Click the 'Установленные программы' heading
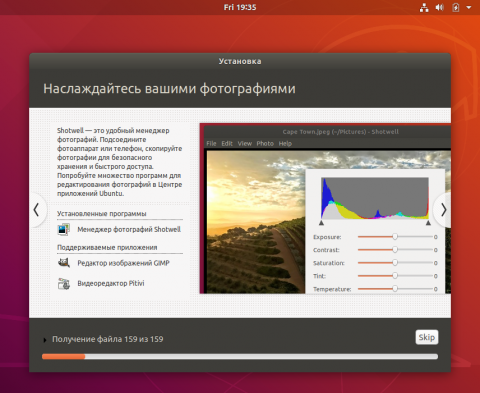 tap(102, 214)
